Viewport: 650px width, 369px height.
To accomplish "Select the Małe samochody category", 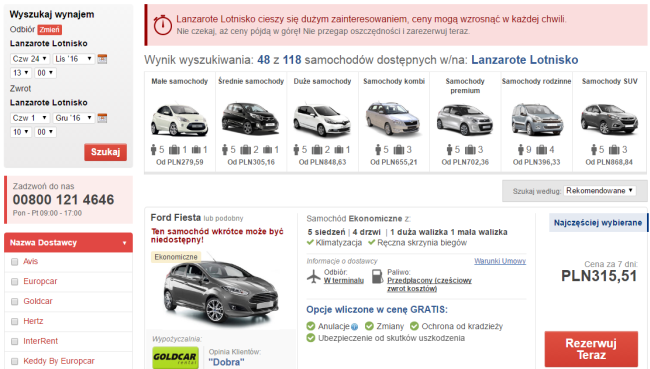I will click(x=179, y=121).
